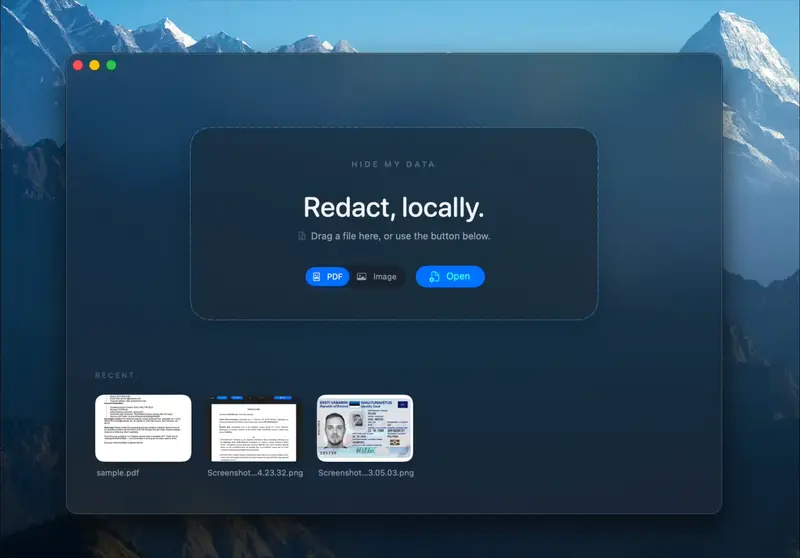Click the 'Drag a file here' hint text
The image size is (800, 558).
[401, 236]
